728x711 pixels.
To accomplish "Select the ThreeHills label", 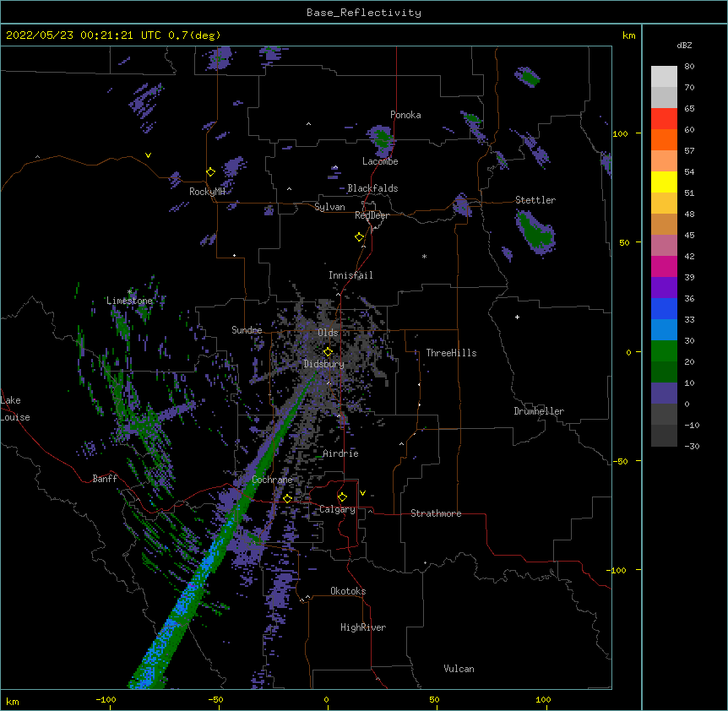I will (451, 353).
